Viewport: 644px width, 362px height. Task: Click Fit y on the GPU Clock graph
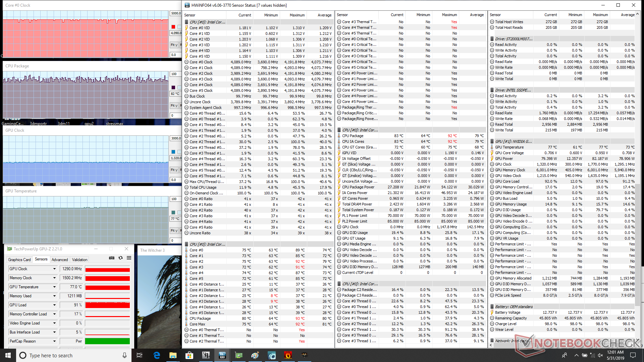174,170
